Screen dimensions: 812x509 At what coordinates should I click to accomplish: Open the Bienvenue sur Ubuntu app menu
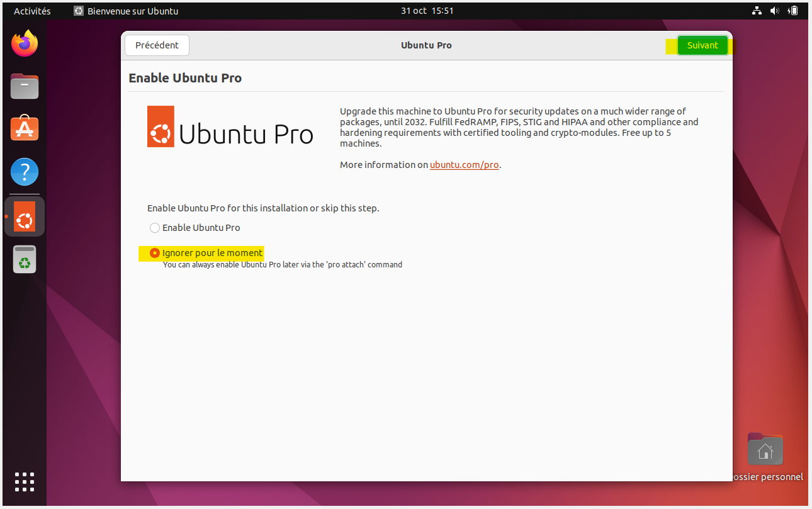tap(126, 11)
